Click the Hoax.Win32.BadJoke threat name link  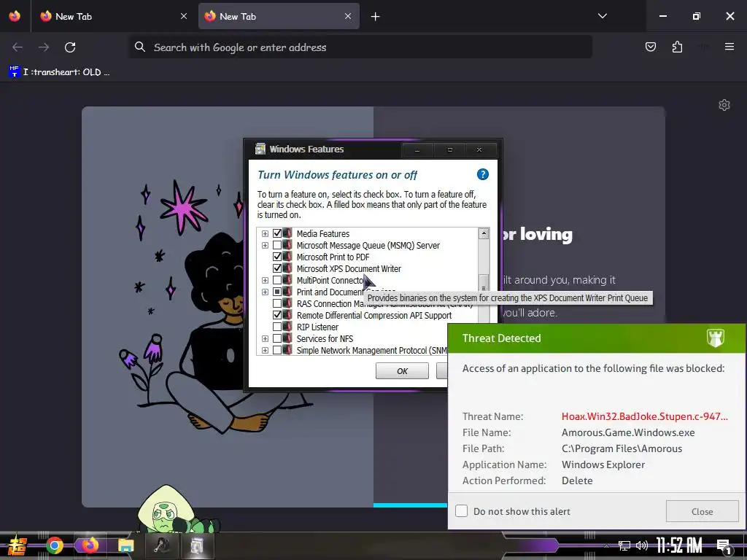click(x=644, y=416)
